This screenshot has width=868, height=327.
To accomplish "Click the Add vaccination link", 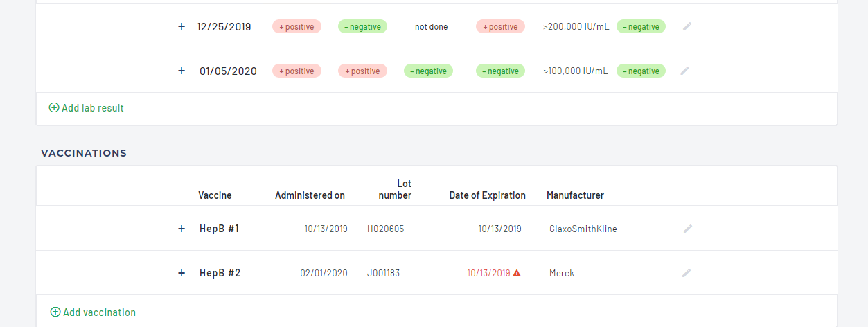I will tap(99, 312).
